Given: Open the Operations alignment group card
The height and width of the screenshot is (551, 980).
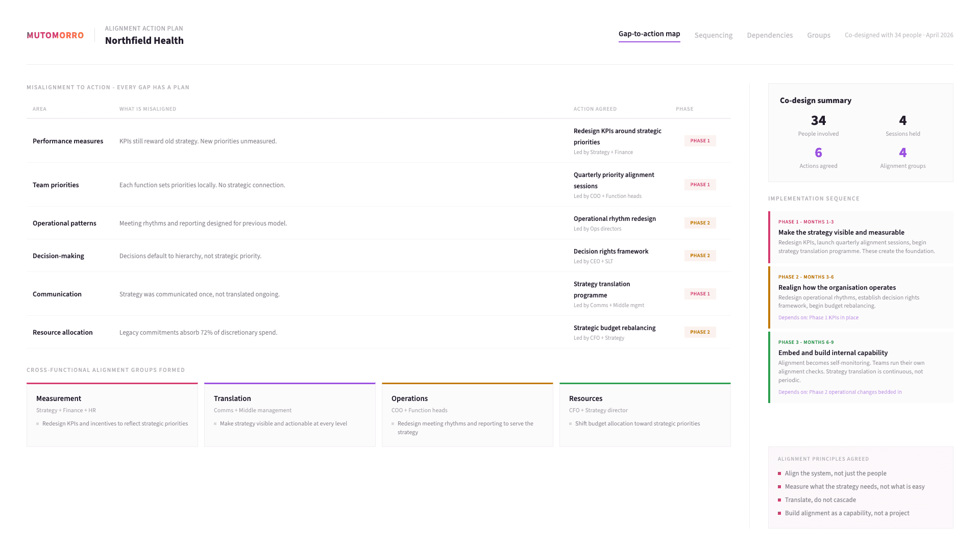Looking at the screenshot, I should coord(467,414).
